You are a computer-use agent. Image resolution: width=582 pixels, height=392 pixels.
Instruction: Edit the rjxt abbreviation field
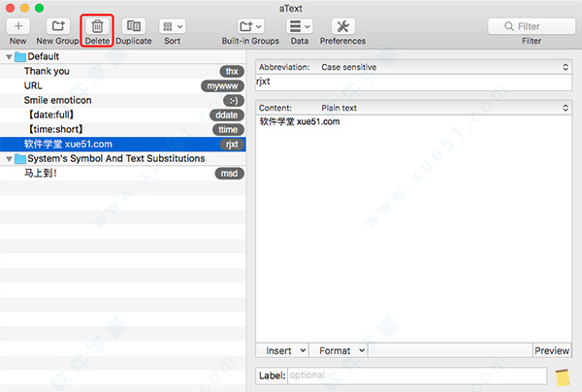pyautogui.click(x=413, y=82)
